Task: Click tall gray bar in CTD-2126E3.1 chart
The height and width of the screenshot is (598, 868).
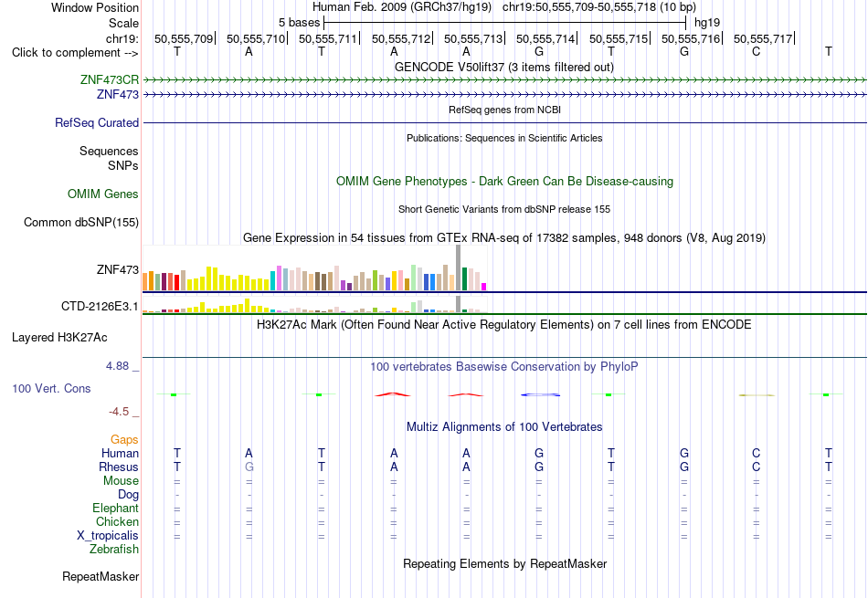Action: click(459, 304)
